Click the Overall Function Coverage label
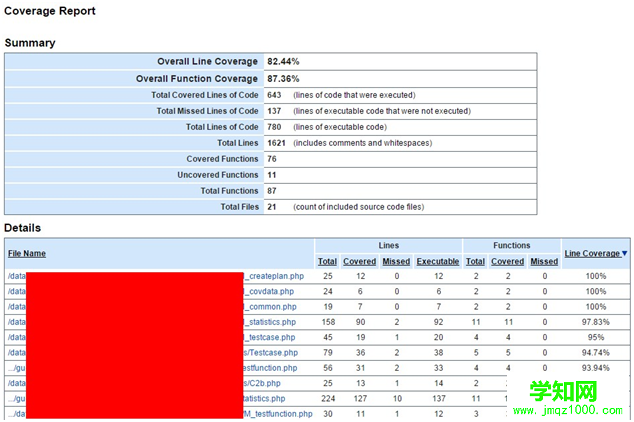The image size is (634, 422). [197, 78]
